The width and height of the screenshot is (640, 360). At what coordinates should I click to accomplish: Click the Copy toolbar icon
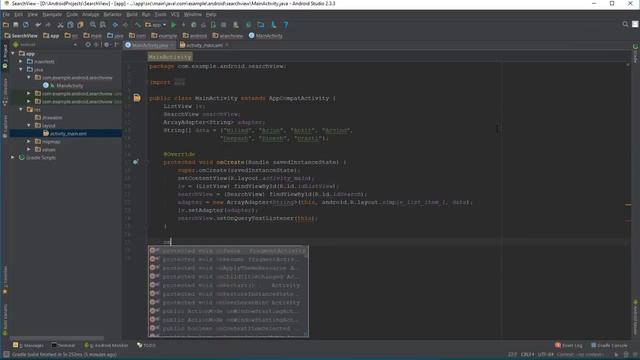coord(70,25)
